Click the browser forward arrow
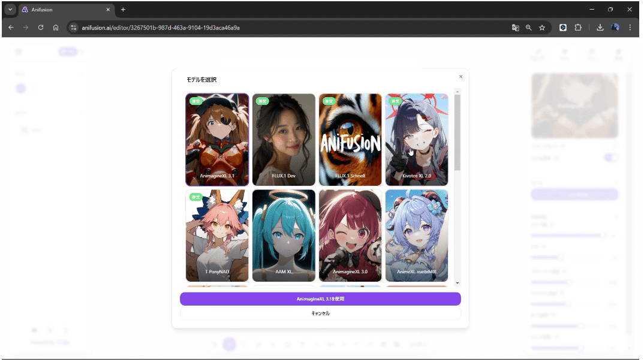 pyautogui.click(x=26, y=28)
